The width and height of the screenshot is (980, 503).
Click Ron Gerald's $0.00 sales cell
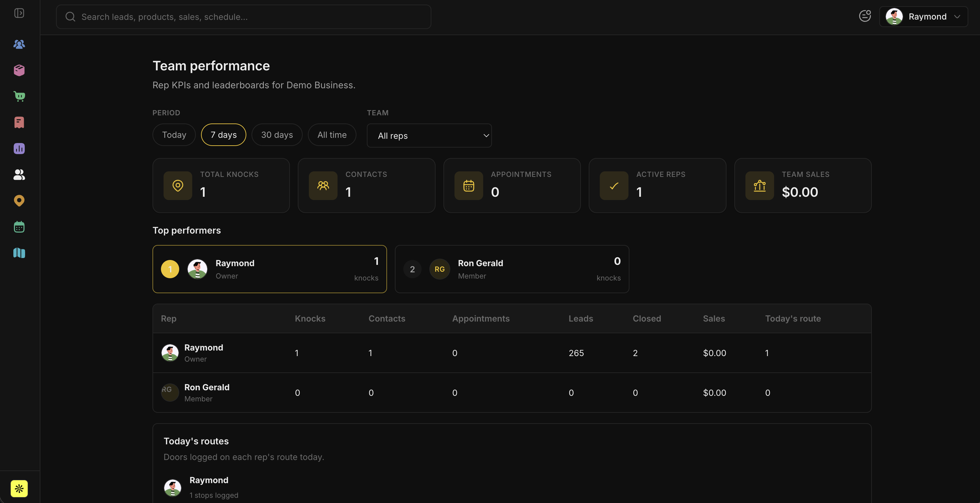point(714,392)
